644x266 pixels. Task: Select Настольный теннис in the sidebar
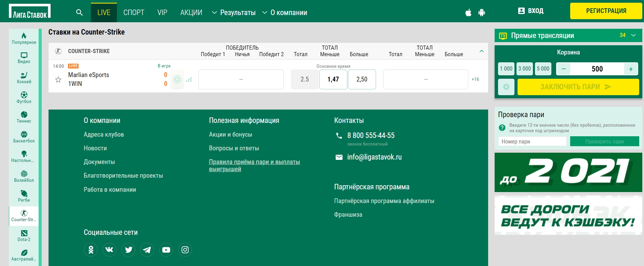pos(24,156)
